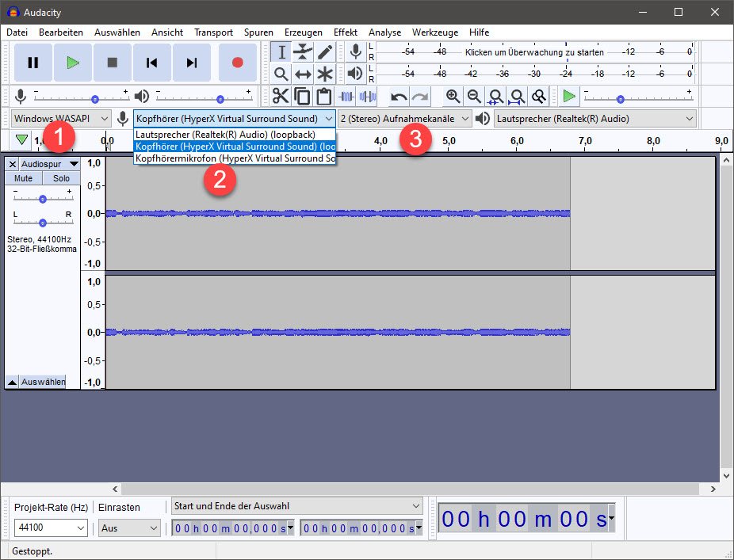The width and height of the screenshot is (734, 560).
Task: Open the Effekt menu
Action: pyautogui.click(x=345, y=32)
